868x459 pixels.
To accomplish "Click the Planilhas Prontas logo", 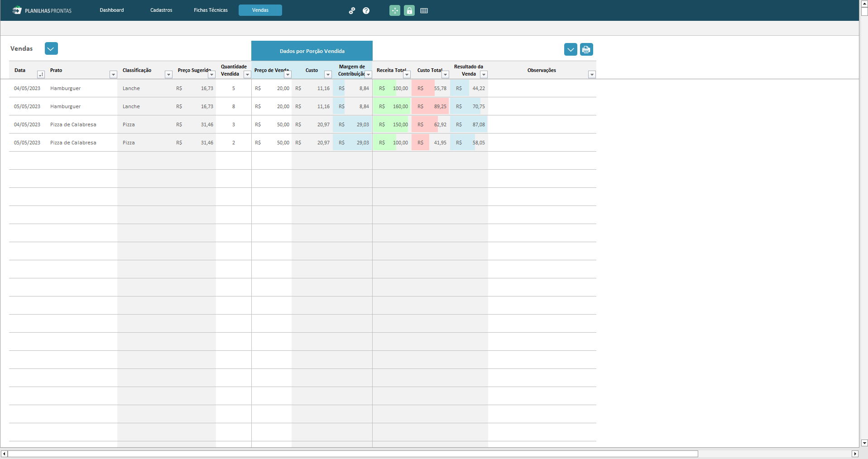I will [42, 10].
